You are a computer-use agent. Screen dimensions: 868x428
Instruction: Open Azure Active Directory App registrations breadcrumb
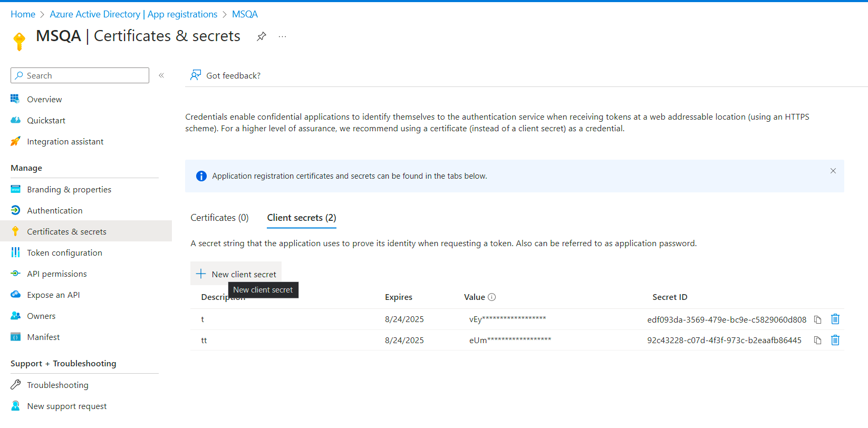[133, 14]
